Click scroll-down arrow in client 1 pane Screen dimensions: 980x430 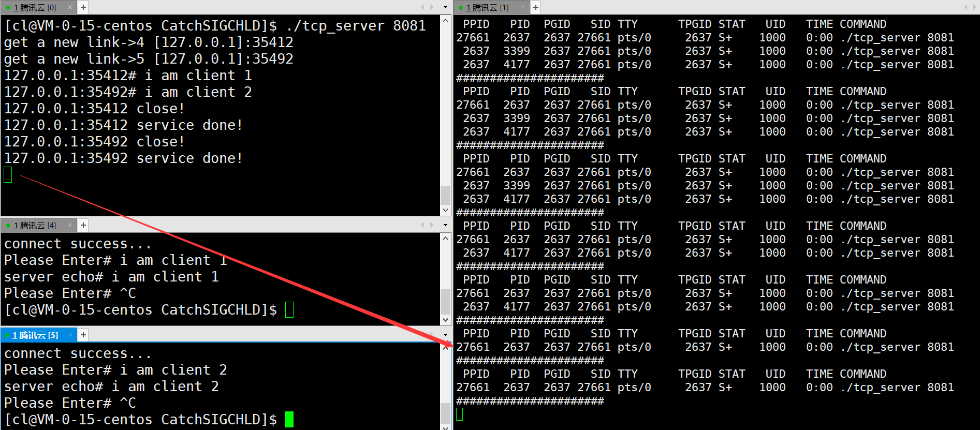[445, 320]
